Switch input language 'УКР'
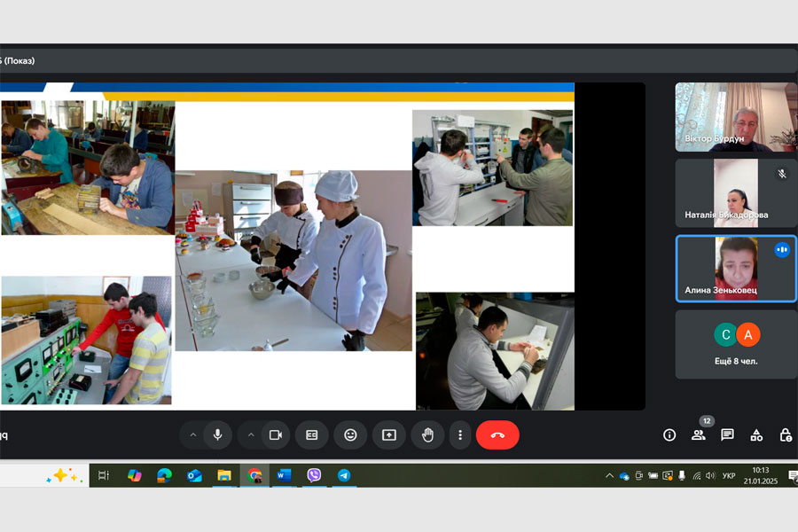This screenshot has width=798, height=532. 729,476
